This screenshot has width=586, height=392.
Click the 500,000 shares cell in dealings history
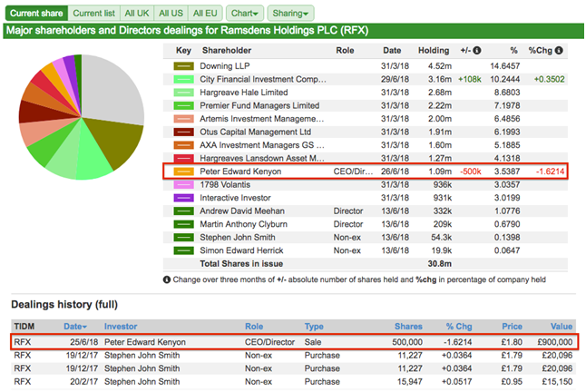tap(407, 342)
